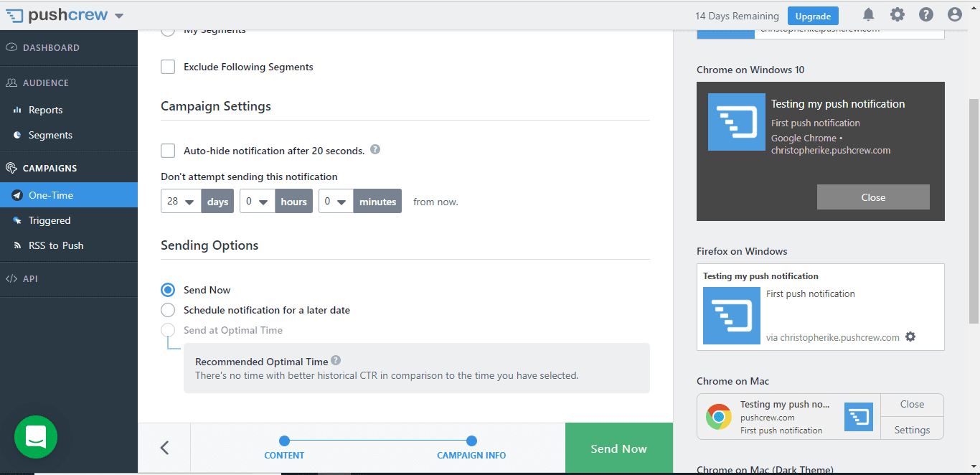This screenshot has width=980, height=475.
Task: Click the Firefox preview settings gear
Action: (x=910, y=337)
